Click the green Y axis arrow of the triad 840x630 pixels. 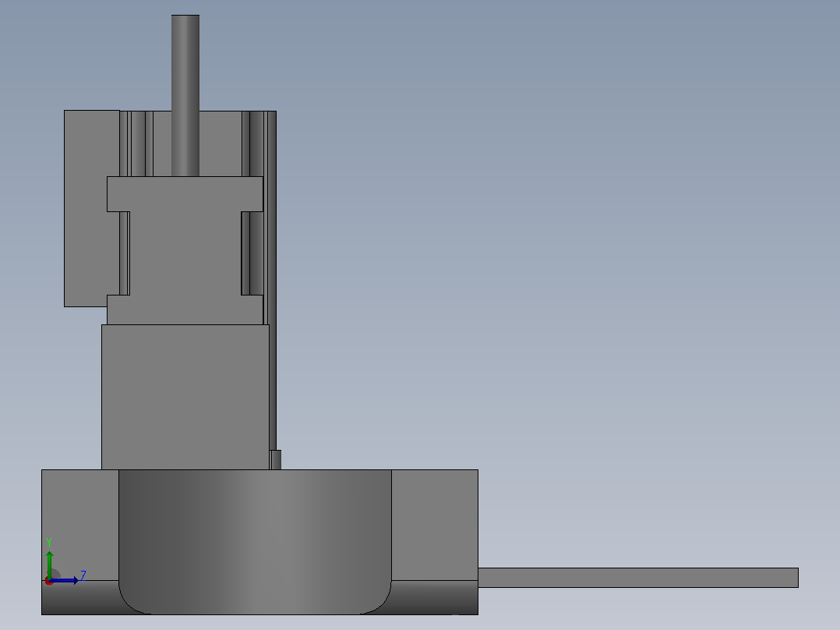(x=49, y=564)
